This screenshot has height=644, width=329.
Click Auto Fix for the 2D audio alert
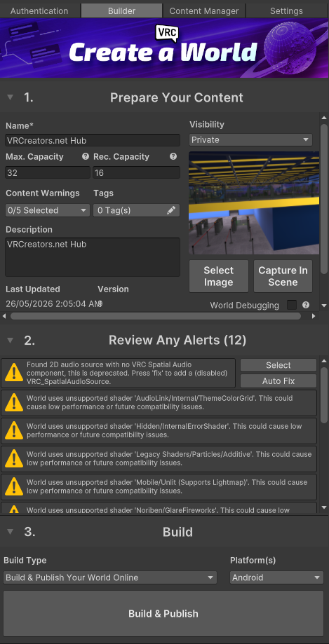point(278,381)
